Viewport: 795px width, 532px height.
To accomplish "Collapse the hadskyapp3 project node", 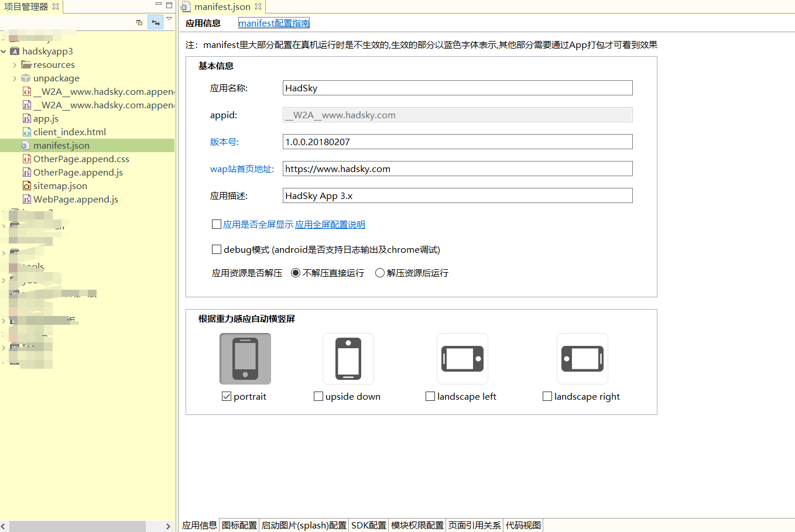I will (x=4, y=52).
